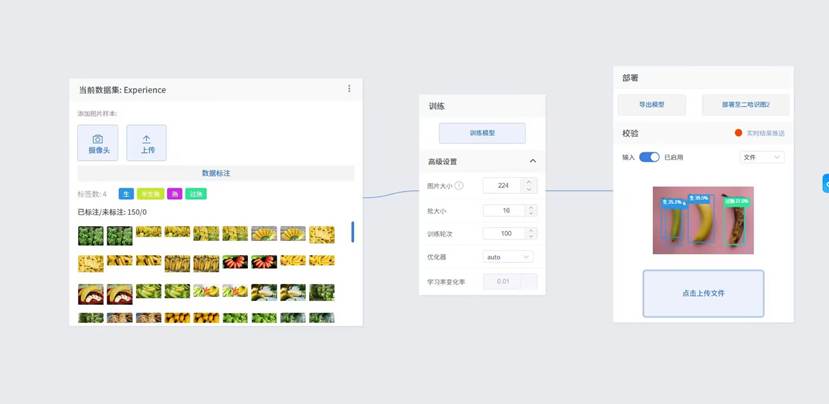Click the dataset thumbnail list scrollbar

352,232
